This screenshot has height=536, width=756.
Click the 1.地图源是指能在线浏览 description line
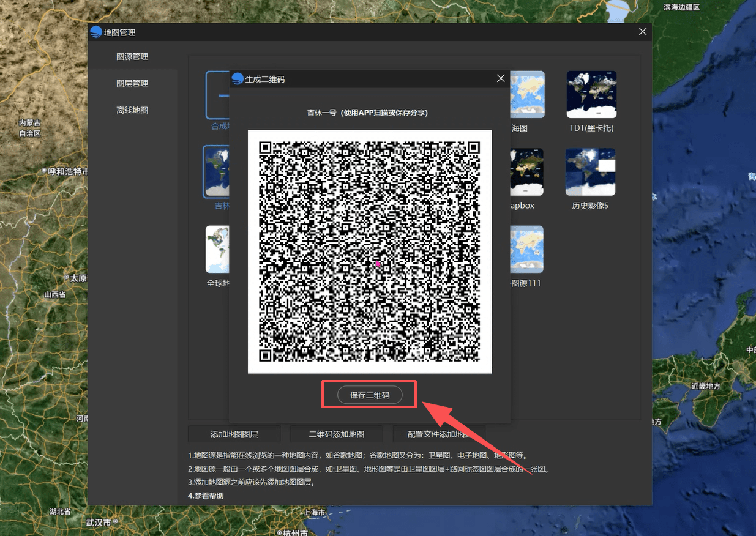point(357,455)
